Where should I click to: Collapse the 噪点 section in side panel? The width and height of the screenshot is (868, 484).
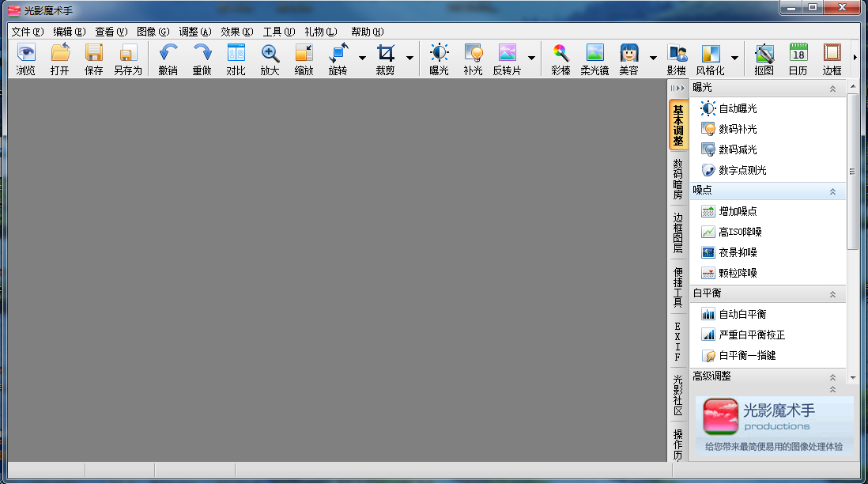832,191
